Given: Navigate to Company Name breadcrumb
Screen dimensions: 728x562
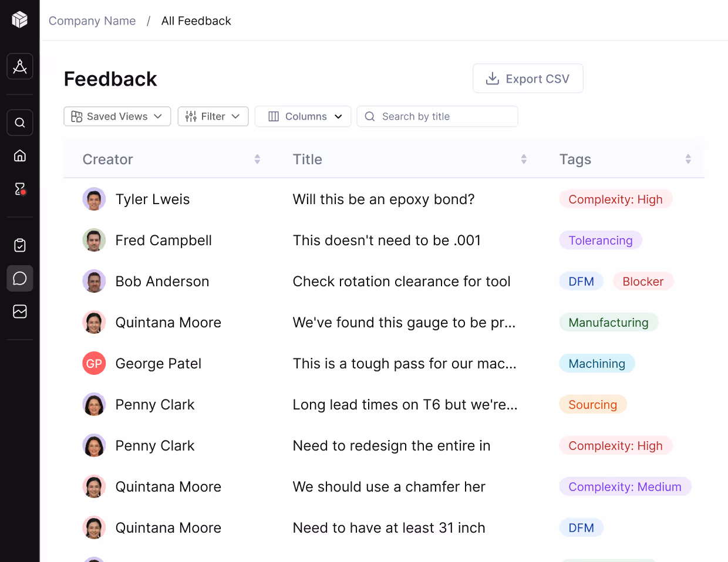Looking at the screenshot, I should coord(92,21).
